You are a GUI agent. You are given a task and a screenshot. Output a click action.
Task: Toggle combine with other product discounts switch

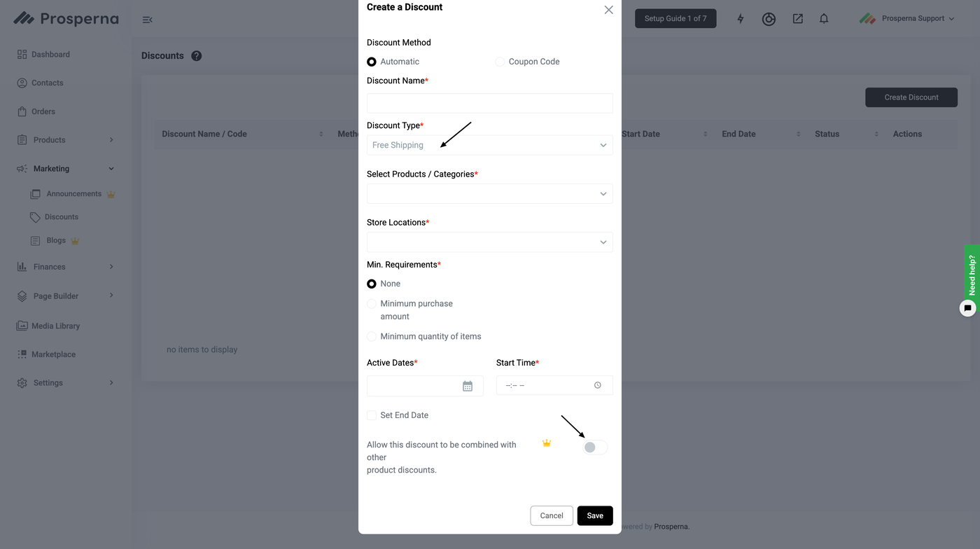point(595,447)
